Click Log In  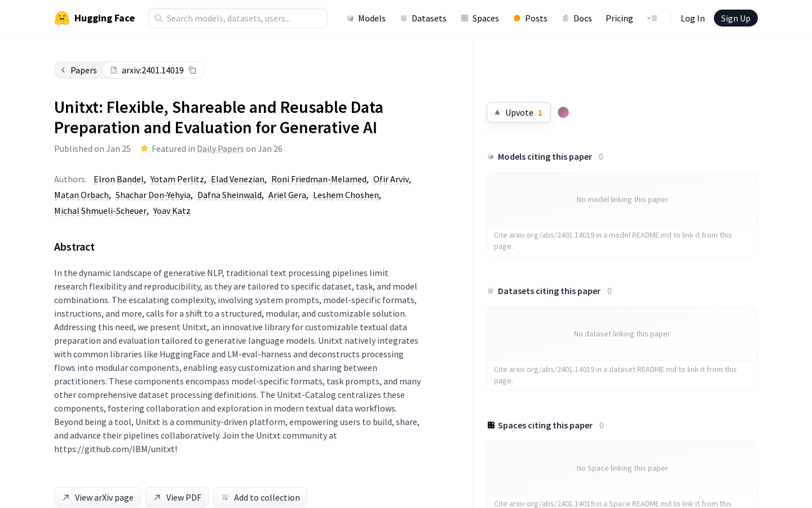[692, 18]
